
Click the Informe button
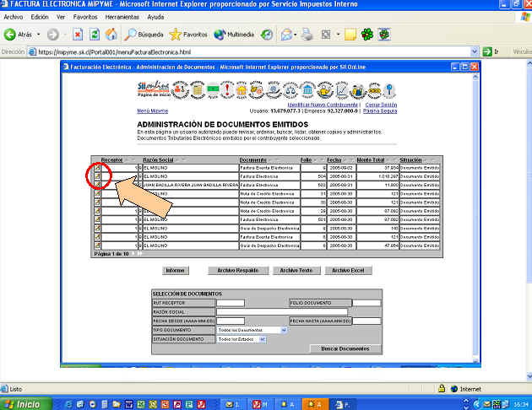point(175,271)
